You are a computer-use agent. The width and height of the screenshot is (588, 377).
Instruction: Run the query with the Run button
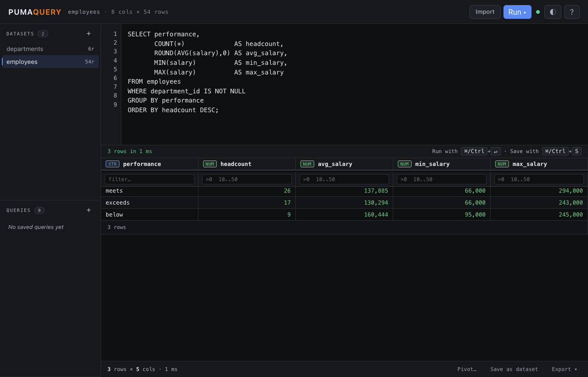(517, 12)
